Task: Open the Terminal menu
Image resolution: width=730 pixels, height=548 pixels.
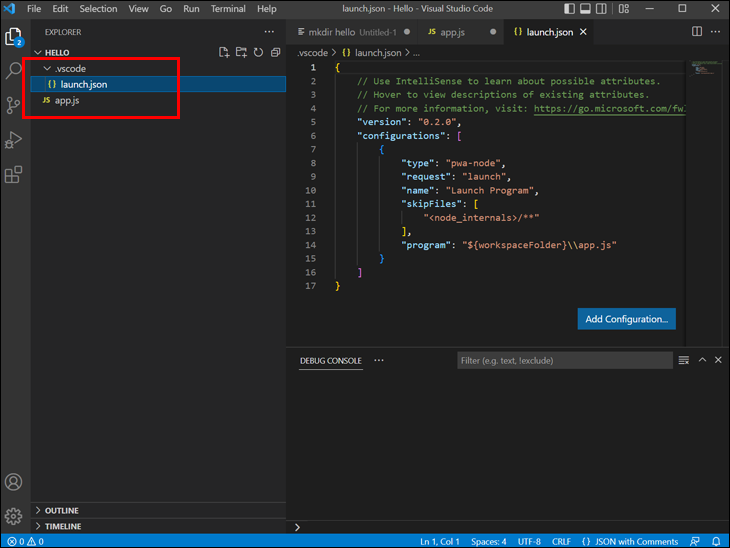Action: (228, 9)
